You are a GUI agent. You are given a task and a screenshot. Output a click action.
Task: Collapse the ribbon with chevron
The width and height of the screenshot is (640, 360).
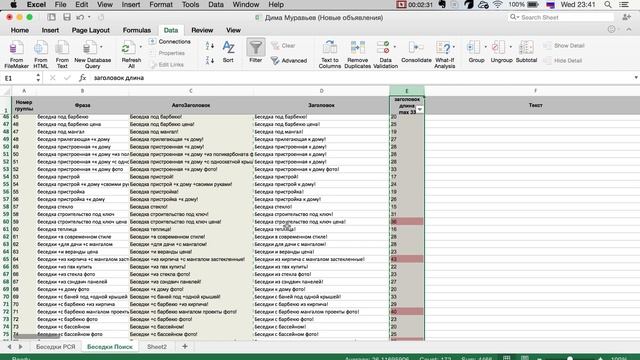click(x=629, y=29)
